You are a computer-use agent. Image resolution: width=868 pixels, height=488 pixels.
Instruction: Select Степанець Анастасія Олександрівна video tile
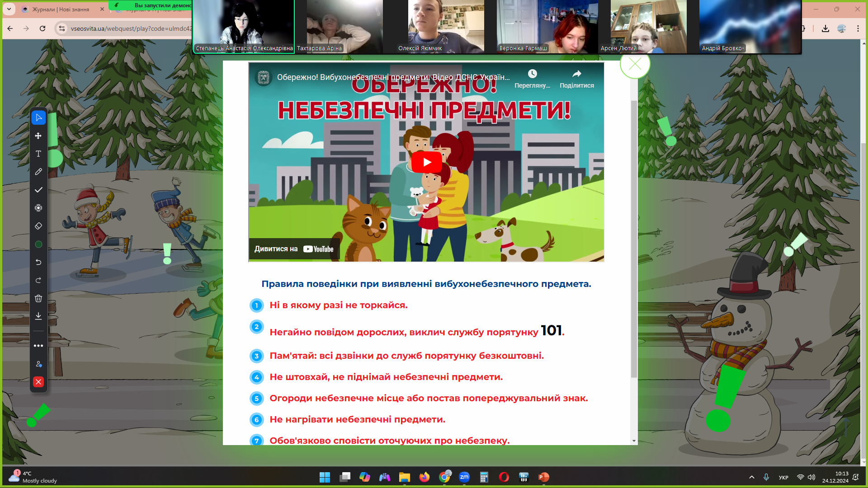(x=244, y=27)
